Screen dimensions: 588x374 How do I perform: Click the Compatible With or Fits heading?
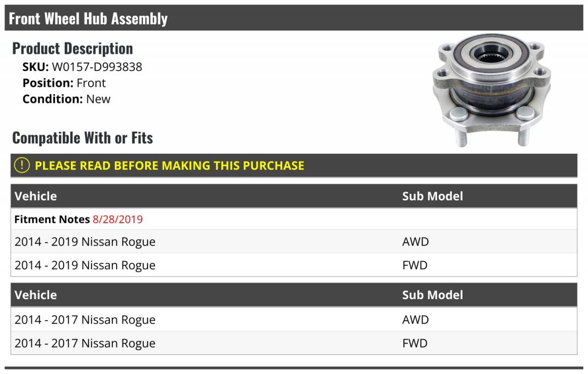coord(82,138)
